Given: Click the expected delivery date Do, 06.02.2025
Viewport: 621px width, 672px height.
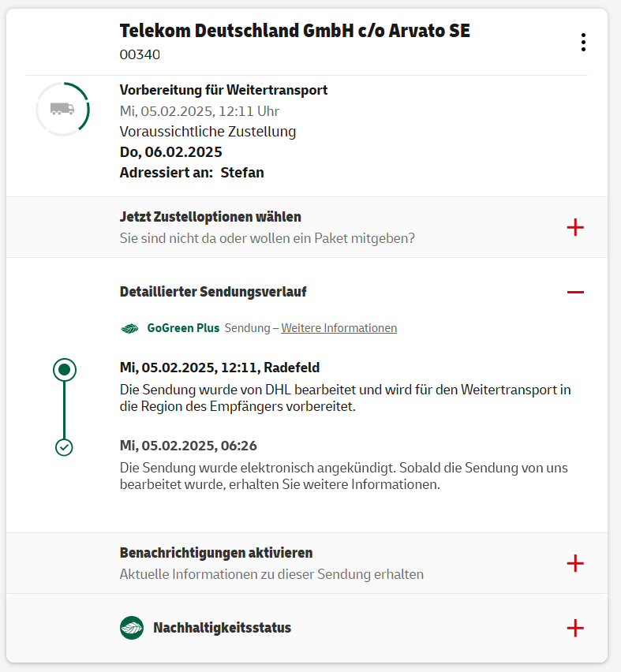Looking at the screenshot, I should [x=170, y=152].
